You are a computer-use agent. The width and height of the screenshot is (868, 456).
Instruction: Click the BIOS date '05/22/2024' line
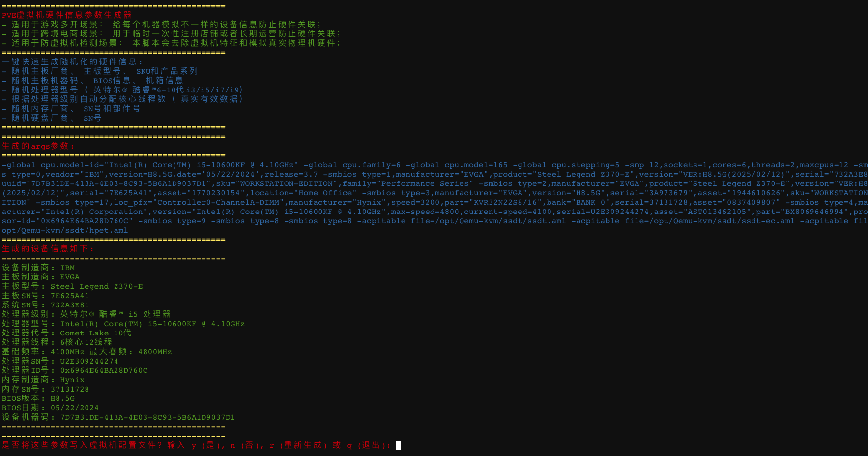[50, 408]
